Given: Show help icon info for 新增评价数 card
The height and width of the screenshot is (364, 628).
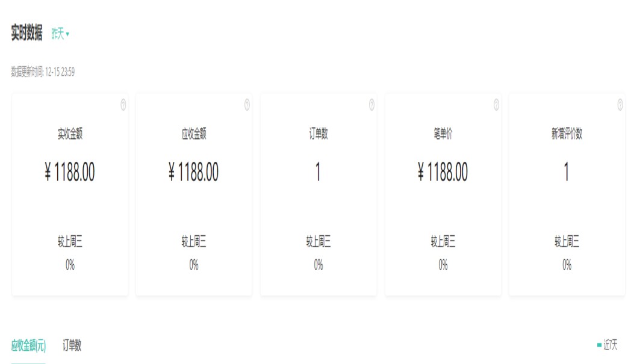Looking at the screenshot, I should tap(620, 105).
